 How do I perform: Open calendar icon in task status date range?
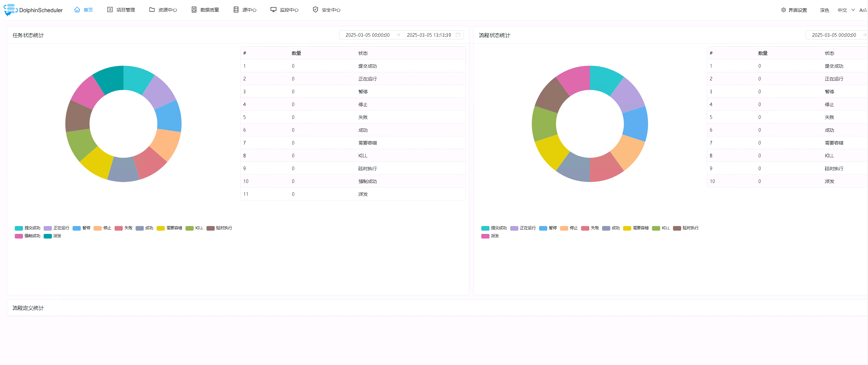tap(458, 35)
